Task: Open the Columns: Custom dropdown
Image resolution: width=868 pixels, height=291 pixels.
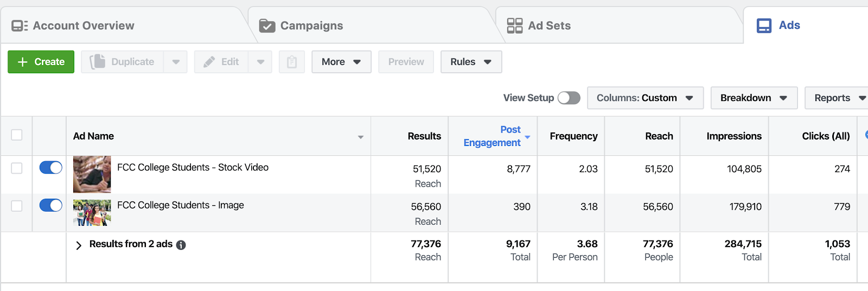Action: 645,98
